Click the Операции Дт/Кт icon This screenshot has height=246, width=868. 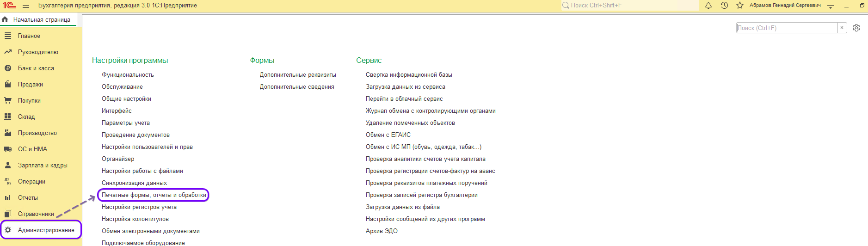point(8,181)
